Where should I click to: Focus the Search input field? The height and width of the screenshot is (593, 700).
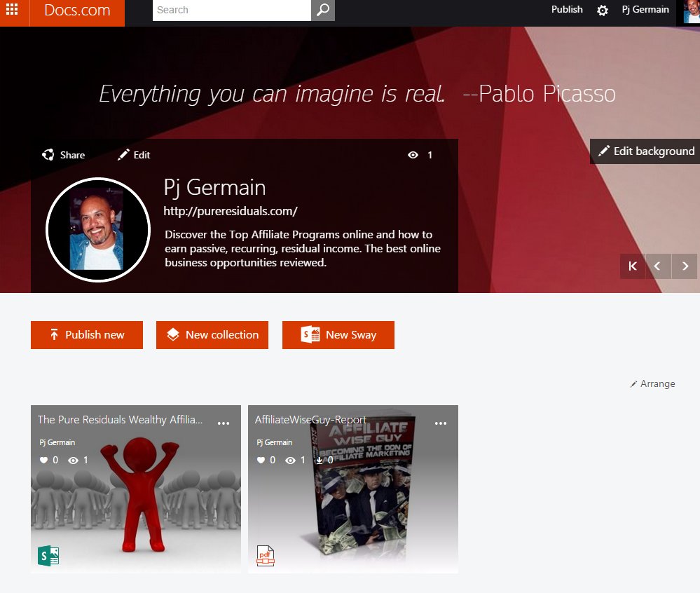232,11
